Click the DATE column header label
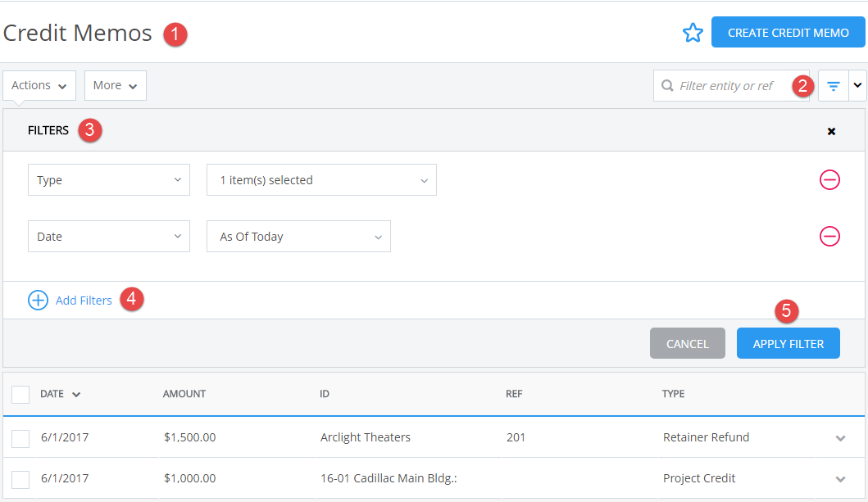Image resolution: width=868 pixels, height=502 pixels. (x=52, y=394)
